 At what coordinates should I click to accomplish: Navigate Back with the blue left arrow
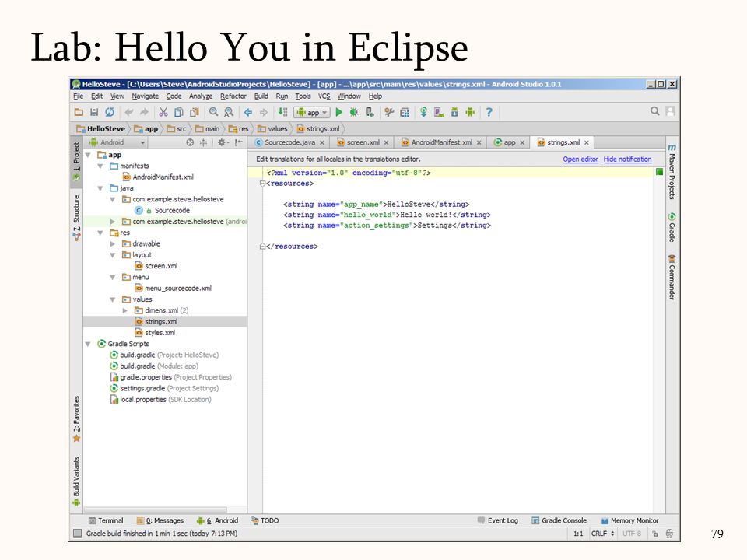[248, 112]
